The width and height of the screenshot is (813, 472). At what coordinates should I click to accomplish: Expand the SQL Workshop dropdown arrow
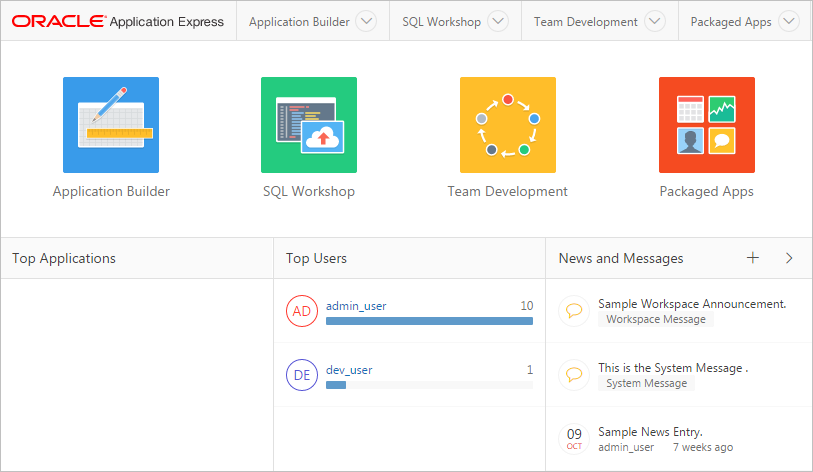pos(497,21)
